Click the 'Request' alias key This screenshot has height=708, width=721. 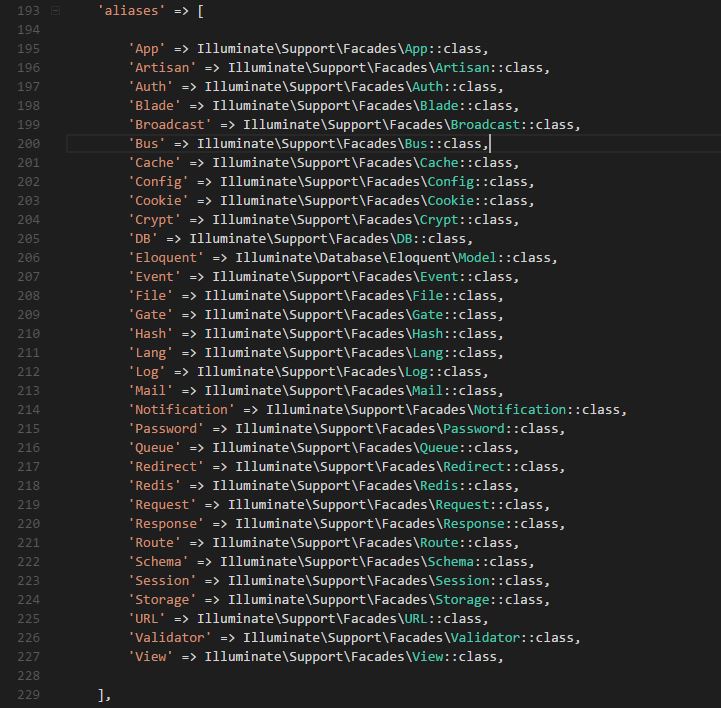coord(162,505)
